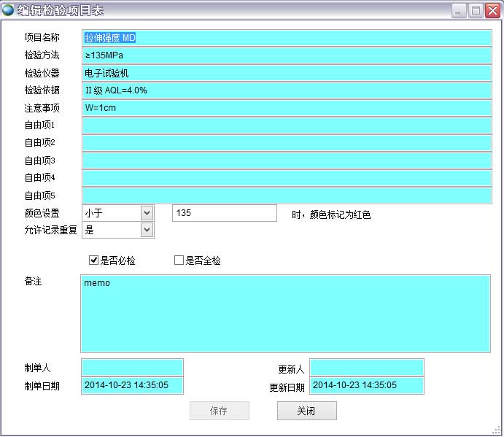Click the 自由项1 empty field
The image size is (504, 437).
point(286,125)
